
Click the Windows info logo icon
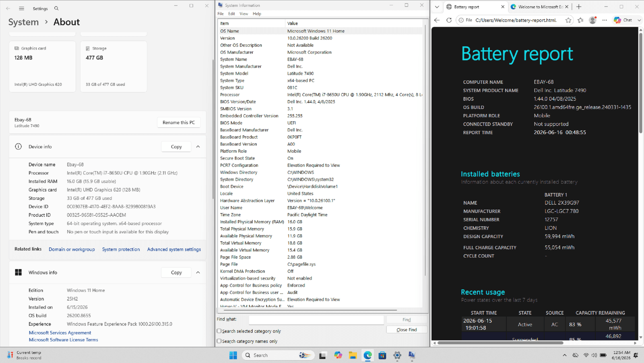pos(19,272)
